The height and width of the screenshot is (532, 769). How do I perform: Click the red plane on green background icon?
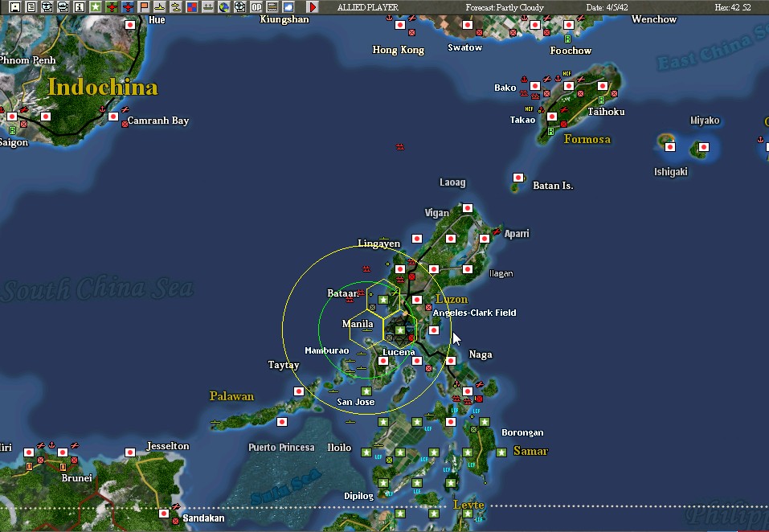[112, 7]
